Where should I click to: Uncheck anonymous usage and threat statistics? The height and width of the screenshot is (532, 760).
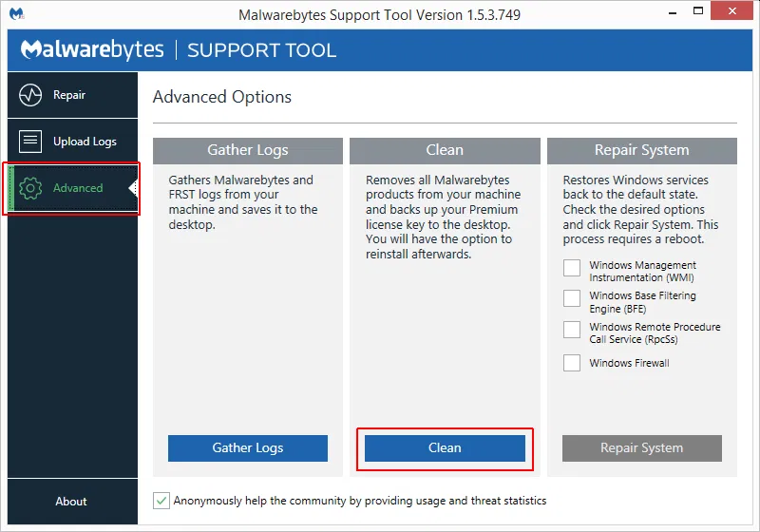161,501
